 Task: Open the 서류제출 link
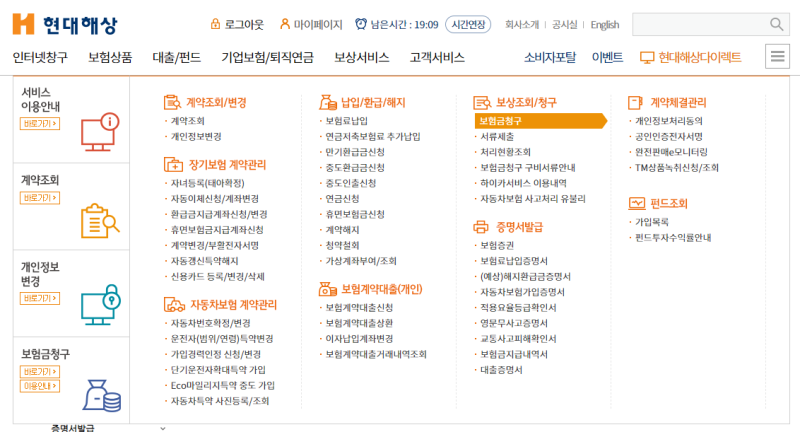click(497, 137)
